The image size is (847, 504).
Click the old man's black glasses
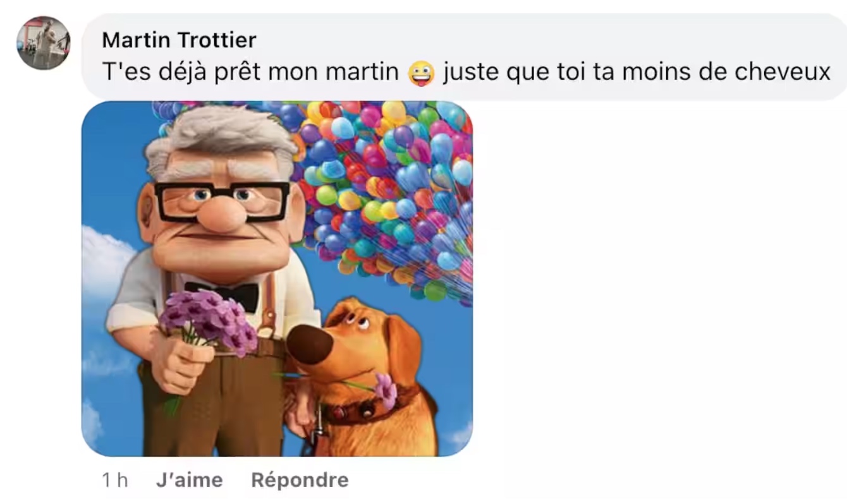[222, 201]
